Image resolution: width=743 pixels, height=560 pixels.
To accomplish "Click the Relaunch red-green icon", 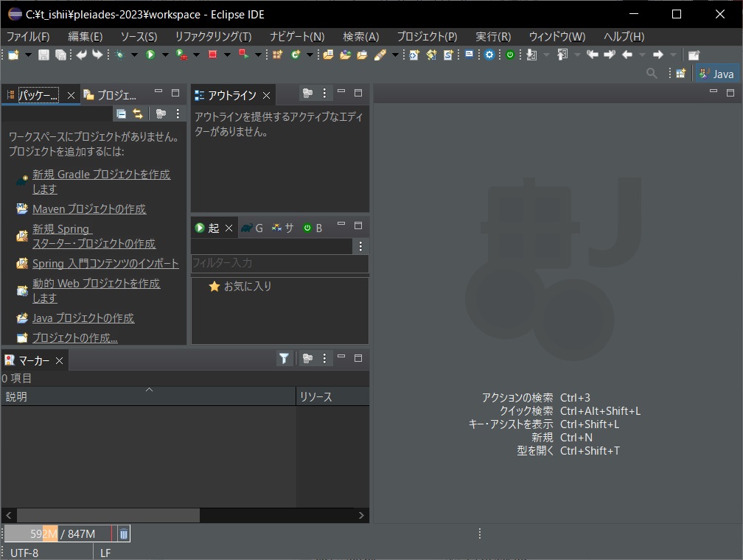I will point(243,54).
